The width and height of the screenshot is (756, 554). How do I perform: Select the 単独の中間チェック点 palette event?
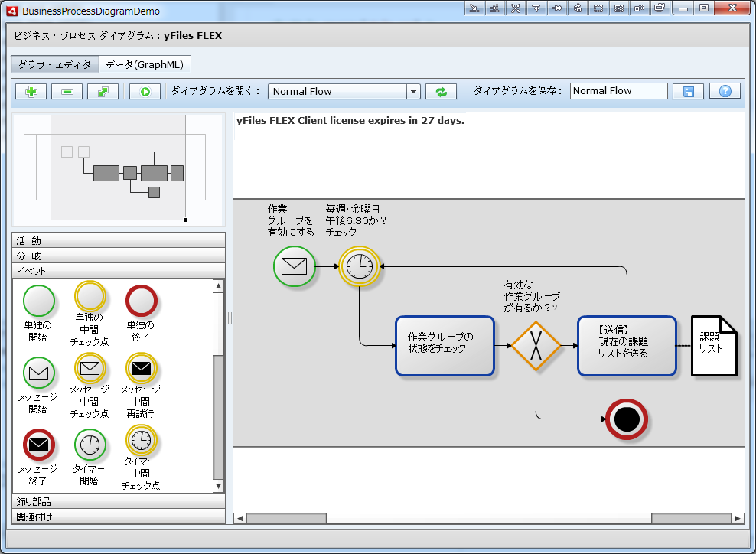[90, 314]
